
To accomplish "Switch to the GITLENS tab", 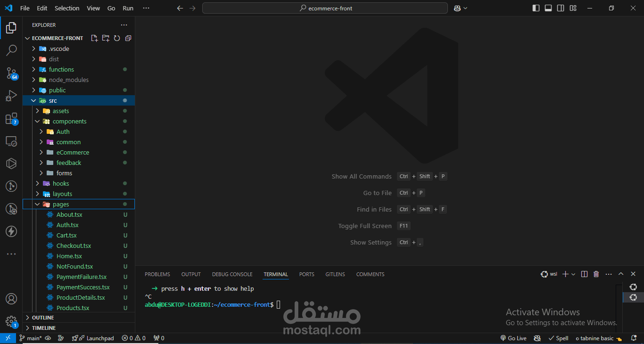I will [335, 274].
